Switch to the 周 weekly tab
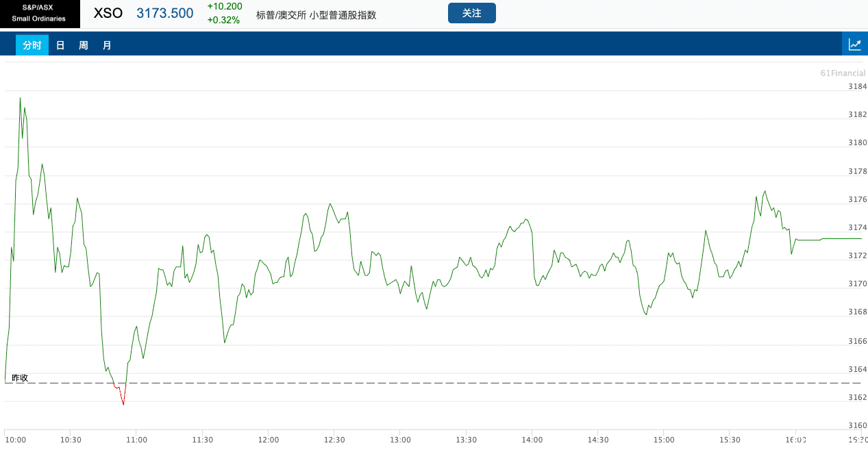 click(84, 45)
